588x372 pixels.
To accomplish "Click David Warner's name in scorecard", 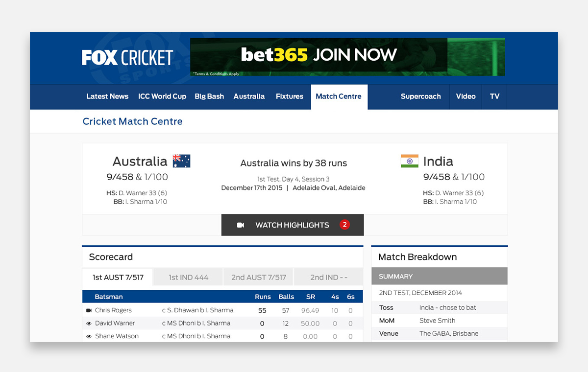I will click(x=115, y=323).
